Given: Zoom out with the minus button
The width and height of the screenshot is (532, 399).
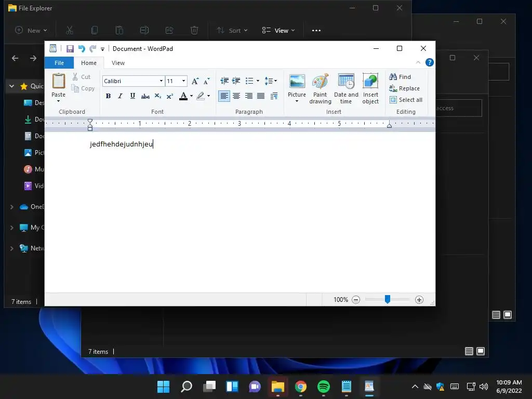Looking at the screenshot, I should pyautogui.click(x=355, y=300).
